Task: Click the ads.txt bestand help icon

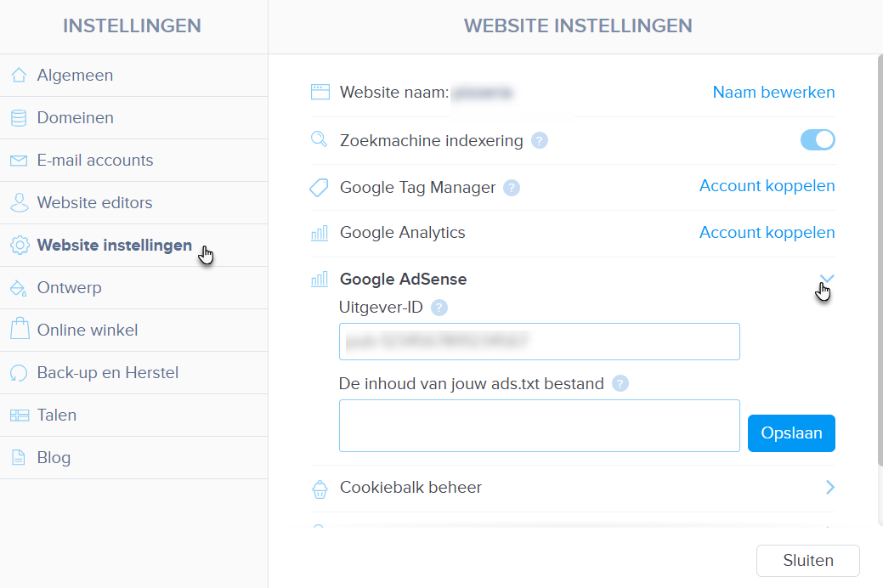Action: point(620,384)
